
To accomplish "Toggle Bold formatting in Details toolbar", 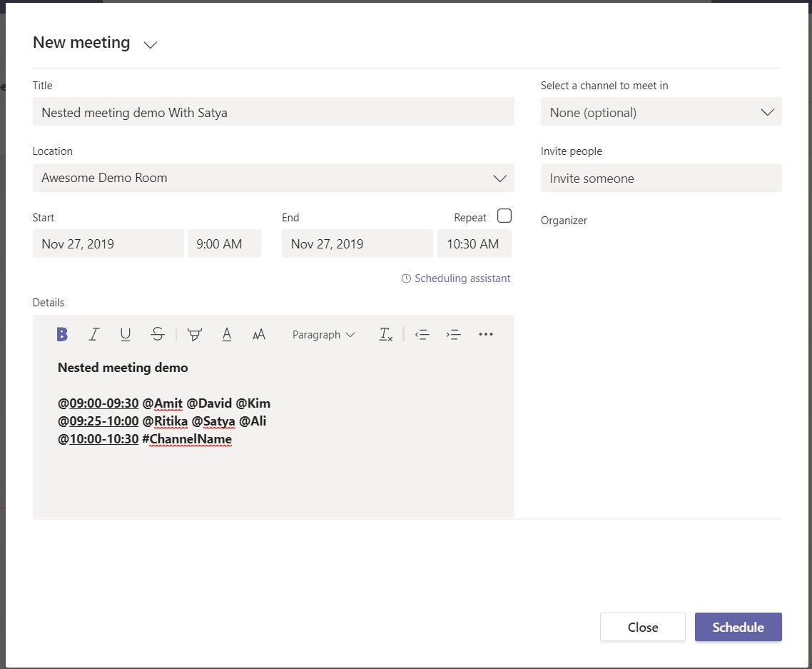I will point(62,334).
